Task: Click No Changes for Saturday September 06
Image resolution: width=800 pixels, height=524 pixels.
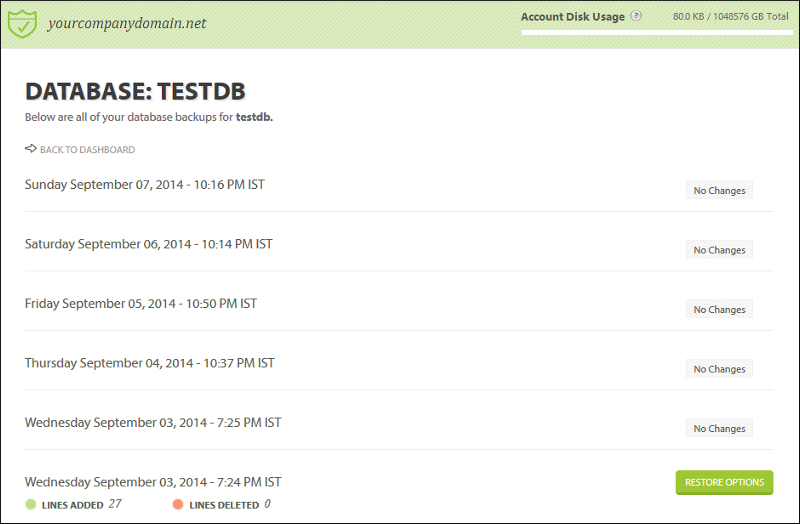Action: coord(719,250)
